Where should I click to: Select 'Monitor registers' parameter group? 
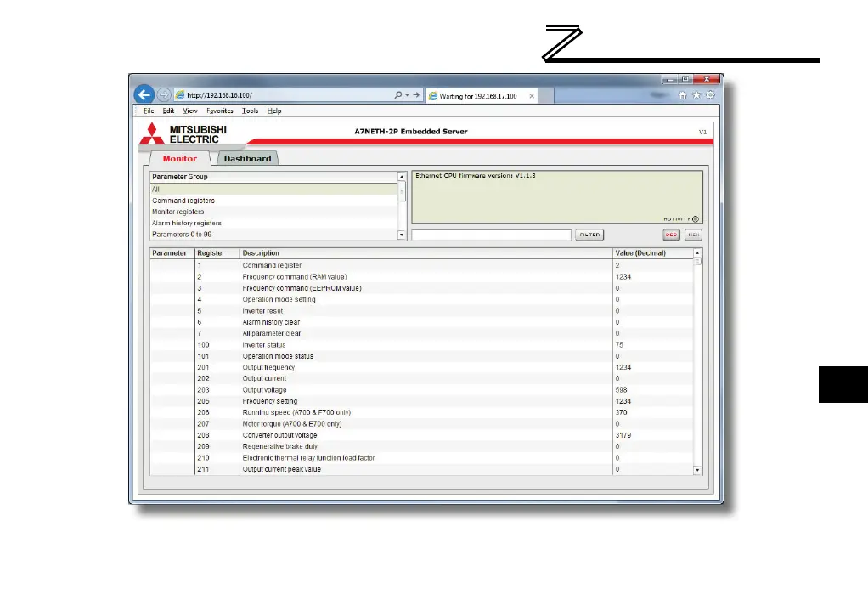tap(274, 212)
